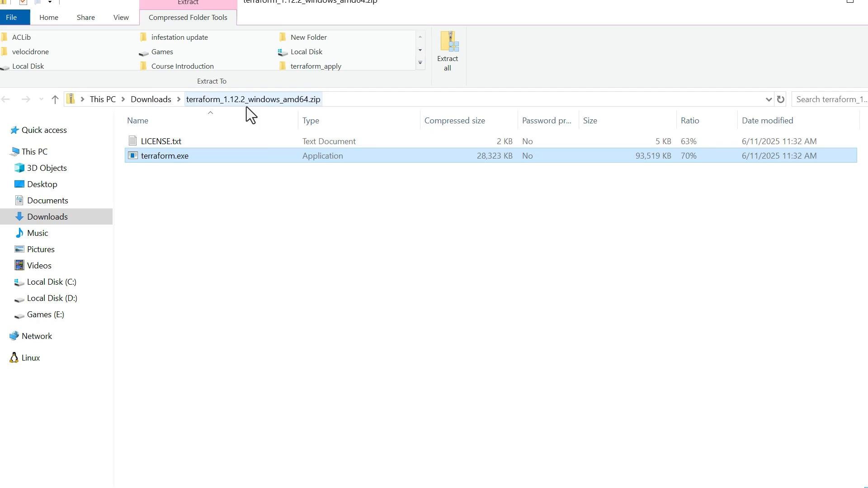Click the Linux penguin icon

click(x=14, y=357)
